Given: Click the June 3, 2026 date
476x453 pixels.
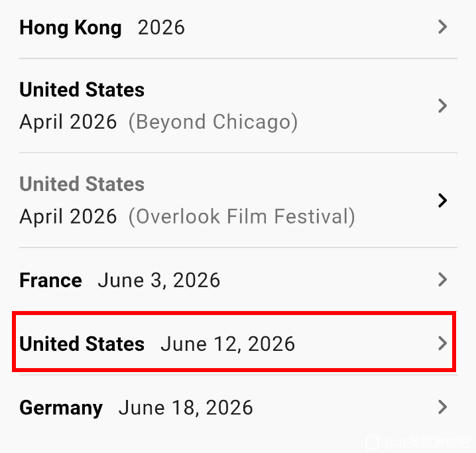Looking at the screenshot, I should coord(158,281).
